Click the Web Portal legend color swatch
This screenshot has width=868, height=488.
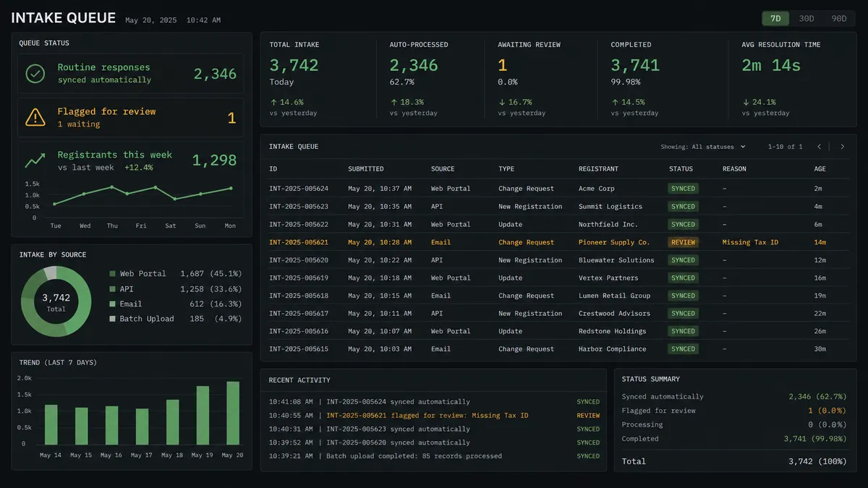[x=112, y=274]
